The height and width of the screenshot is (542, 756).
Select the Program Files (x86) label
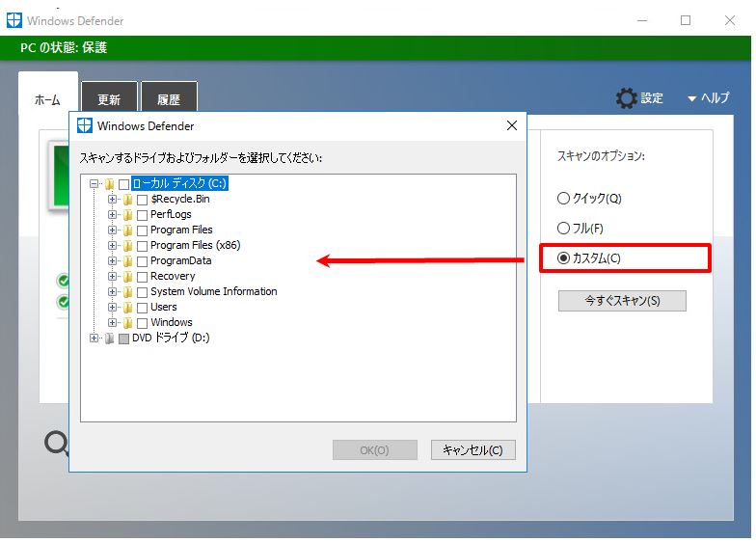[x=195, y=245]
